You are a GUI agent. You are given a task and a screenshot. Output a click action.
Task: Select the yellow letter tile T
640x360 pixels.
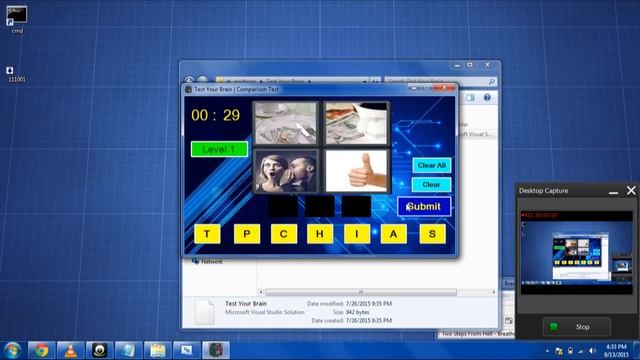[207, 234]
